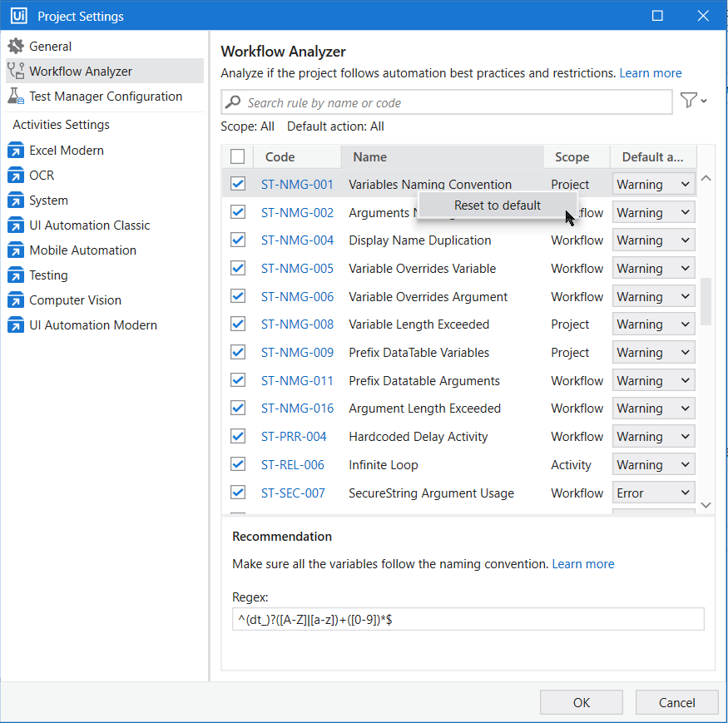Click the Computer Vision activity icon
Image resolution: width=728 pixels, height=723 pixels.
click(16, 300)
